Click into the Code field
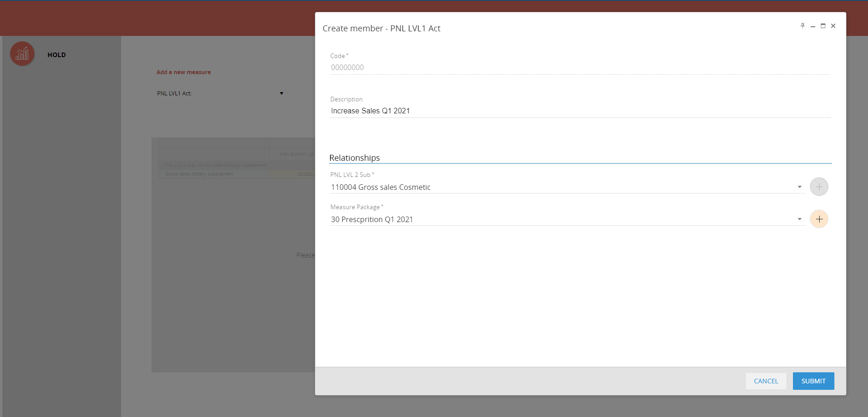The image size is (868, 417). 580,67
